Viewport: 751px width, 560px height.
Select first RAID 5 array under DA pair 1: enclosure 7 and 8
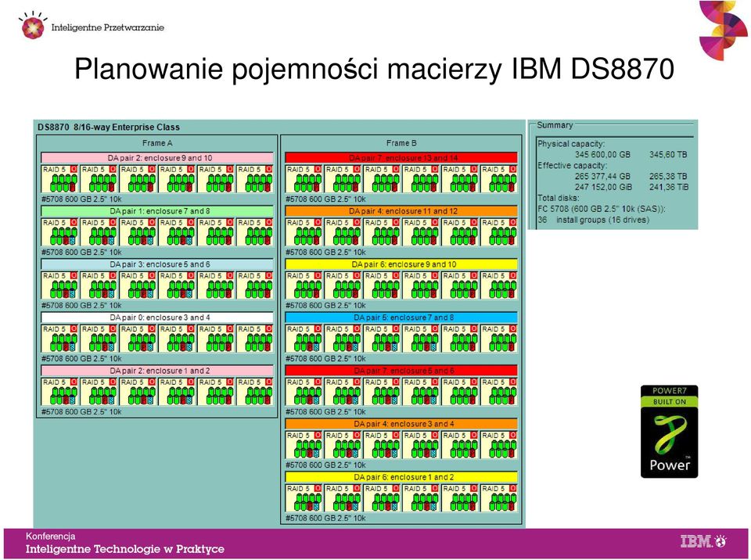(x=60, y=232)
